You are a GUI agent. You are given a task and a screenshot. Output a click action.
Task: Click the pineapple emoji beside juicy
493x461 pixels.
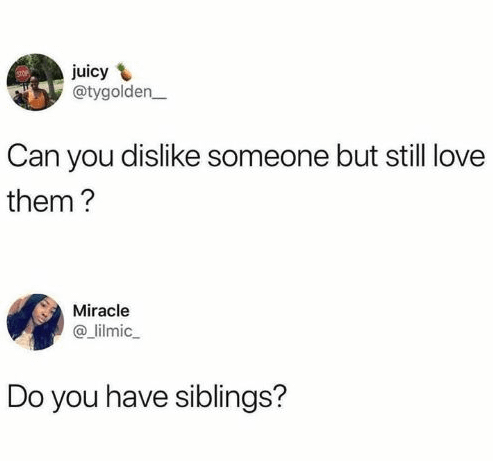[x=124, y=72]
